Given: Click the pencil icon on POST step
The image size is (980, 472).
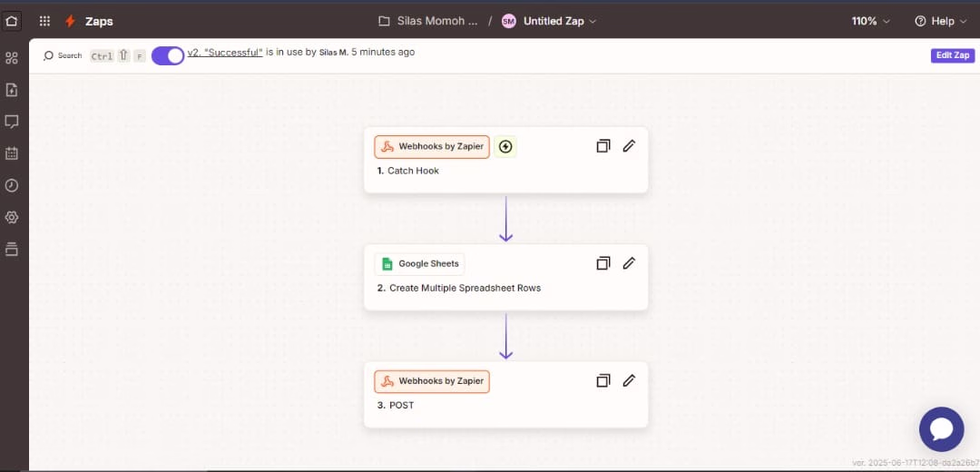Looking at the screenshot, I should tap(629, 381).
